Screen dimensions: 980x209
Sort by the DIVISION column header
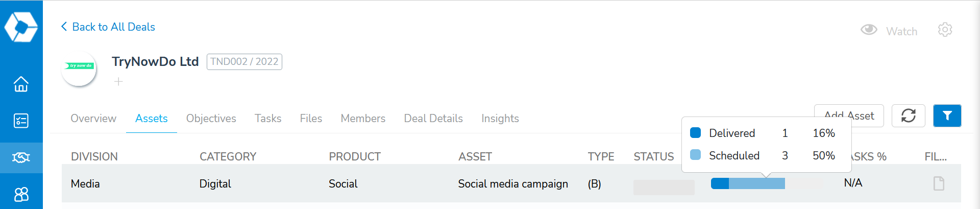tap(94, 157)
